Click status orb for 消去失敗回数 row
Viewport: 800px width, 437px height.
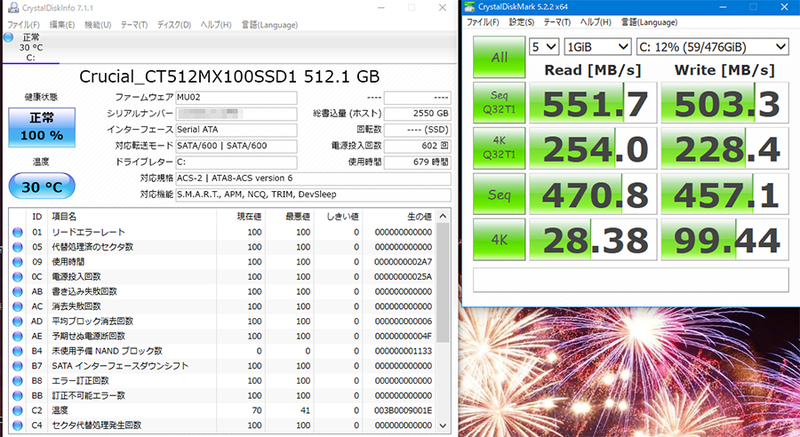tap(17, 306)
